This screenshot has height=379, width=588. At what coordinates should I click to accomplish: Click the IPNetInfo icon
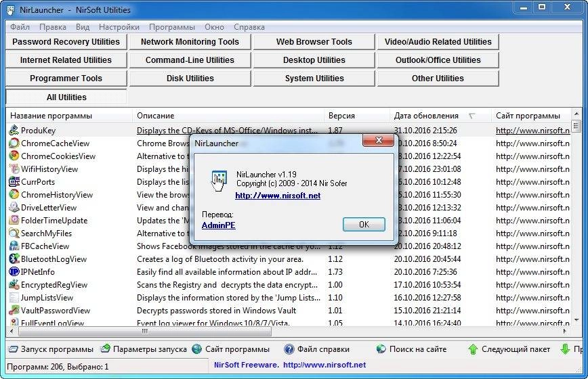[x=14, y=271]
